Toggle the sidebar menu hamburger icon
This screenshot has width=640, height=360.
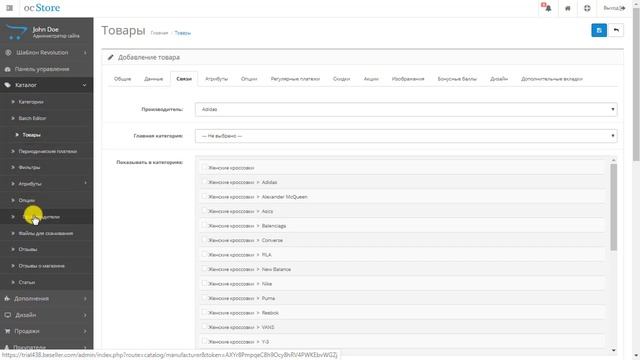(x=9, y=8)
